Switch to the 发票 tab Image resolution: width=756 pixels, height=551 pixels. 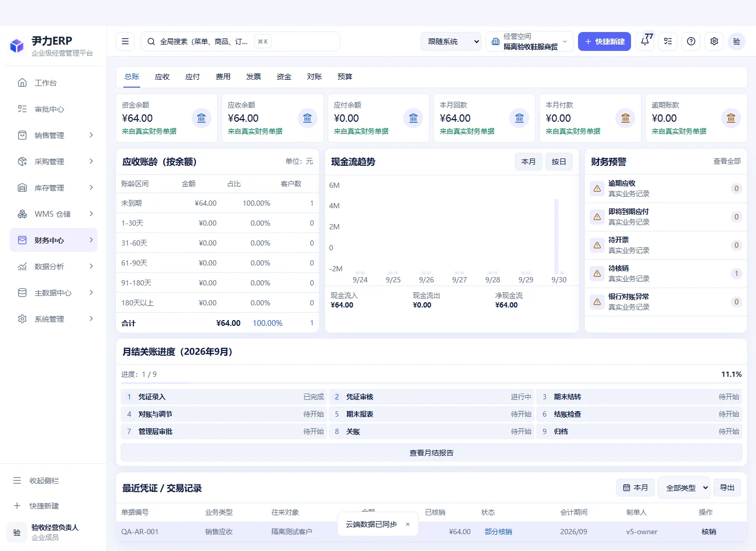tap(254, 77)
